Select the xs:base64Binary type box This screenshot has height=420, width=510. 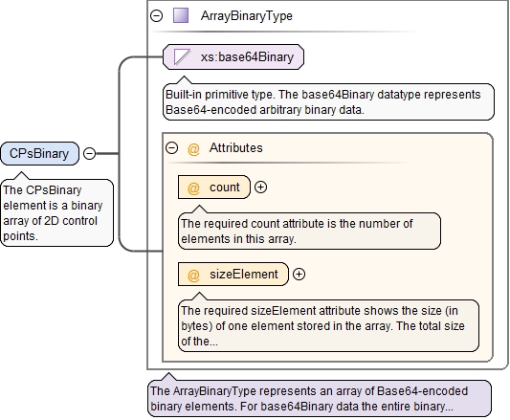[233, 57]
